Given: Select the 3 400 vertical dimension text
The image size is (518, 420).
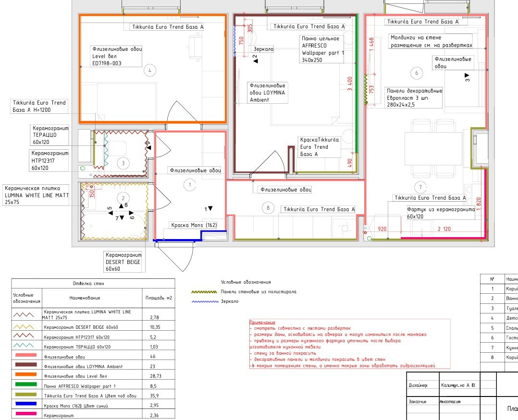Looking at the screenshot, I should pos(350,84).
